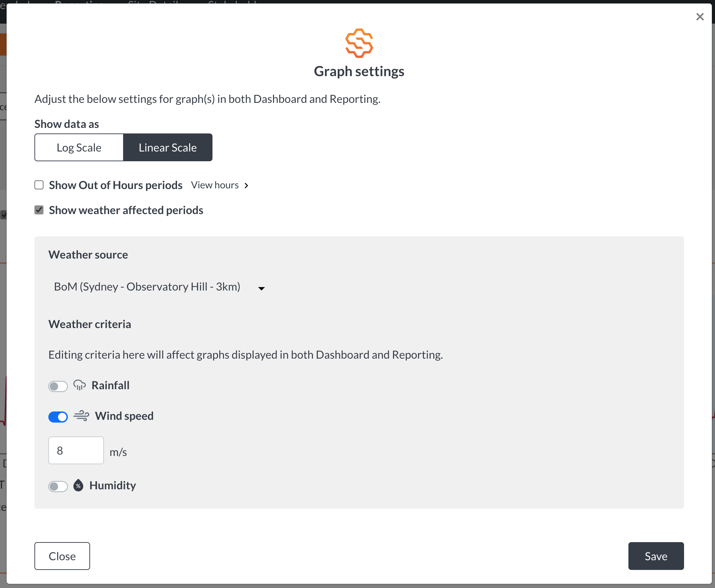Click the Wind speed label
Image resolution: width=715 pixels, height=588 pixels.
(124, 416)
